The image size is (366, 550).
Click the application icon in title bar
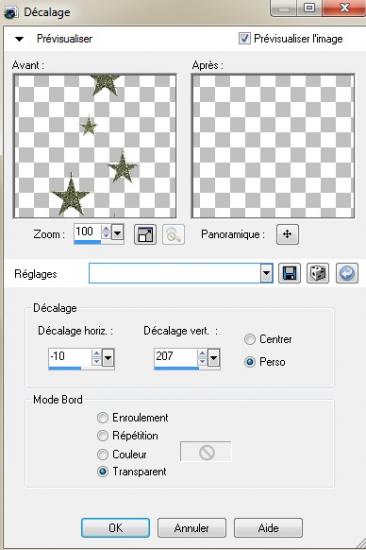[11, 13]
